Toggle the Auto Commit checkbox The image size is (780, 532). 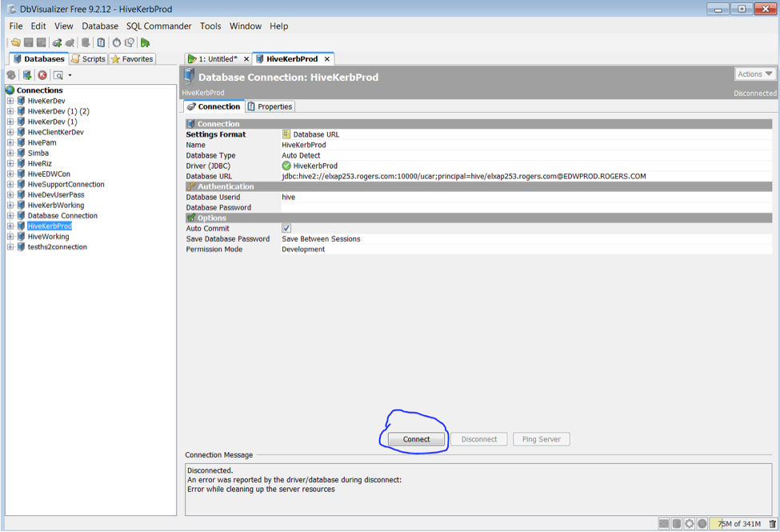tap(286, 228)
